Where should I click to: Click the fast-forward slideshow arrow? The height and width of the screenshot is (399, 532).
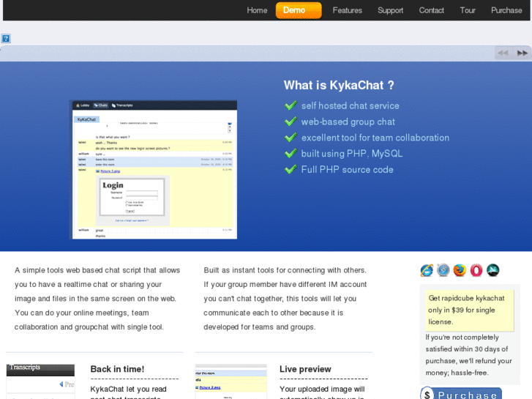pyautogui.click(x=522, y=53)
